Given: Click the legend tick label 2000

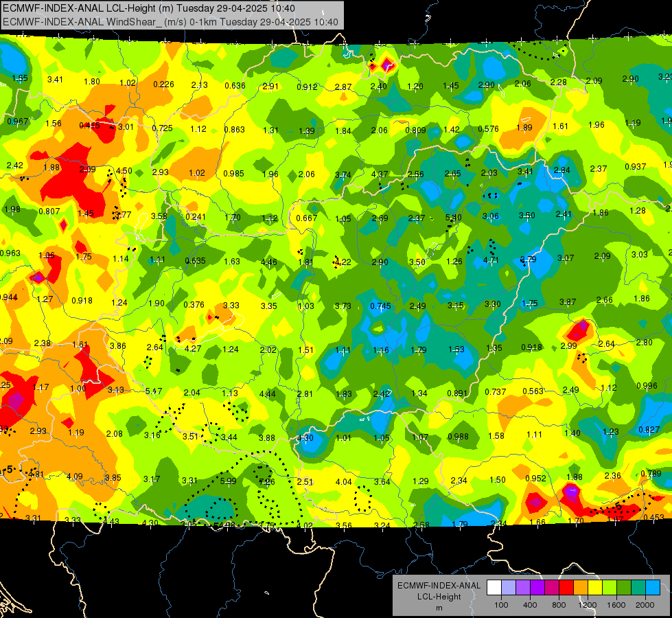Looking at the screenshot, I should 645,605.
